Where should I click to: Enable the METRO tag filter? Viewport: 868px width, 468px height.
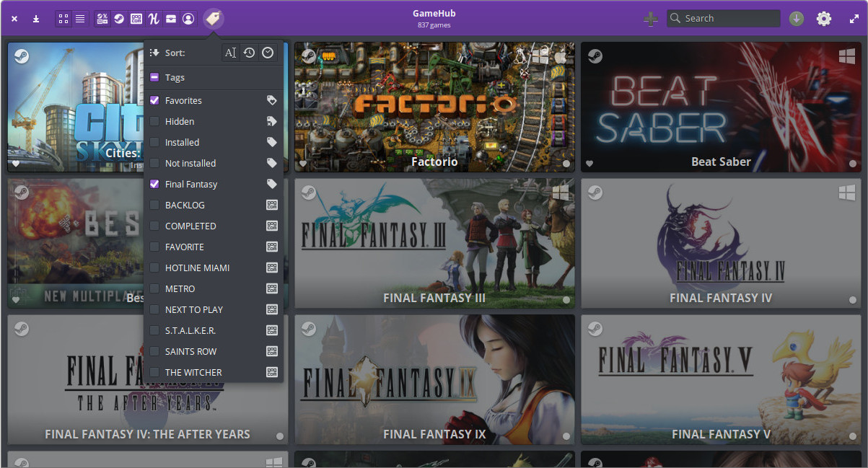click(x=154, y=288)
